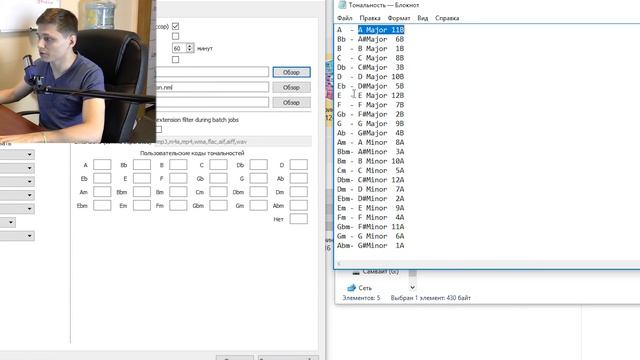Tick the empty checkbox directly below the 60 stepper
Viewport: 640px width, 360px height.
pyautogui.click(x=176, y=60)
